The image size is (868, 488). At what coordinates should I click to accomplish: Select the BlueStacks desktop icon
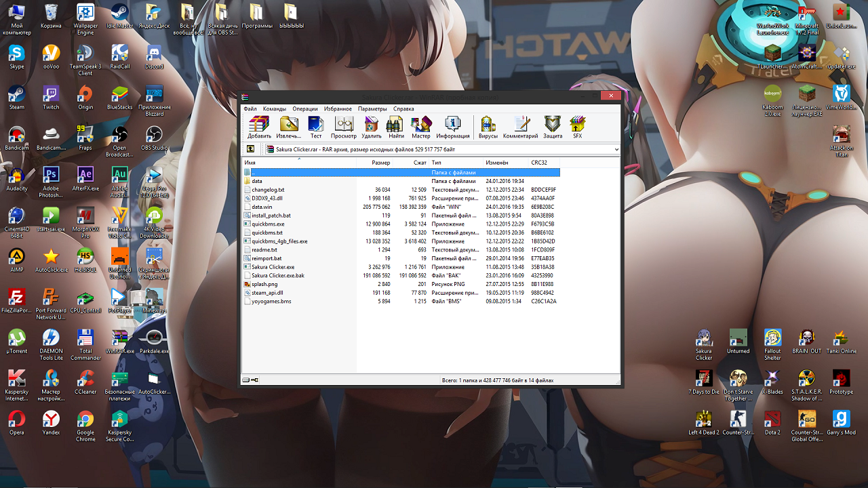pos(119,97)
